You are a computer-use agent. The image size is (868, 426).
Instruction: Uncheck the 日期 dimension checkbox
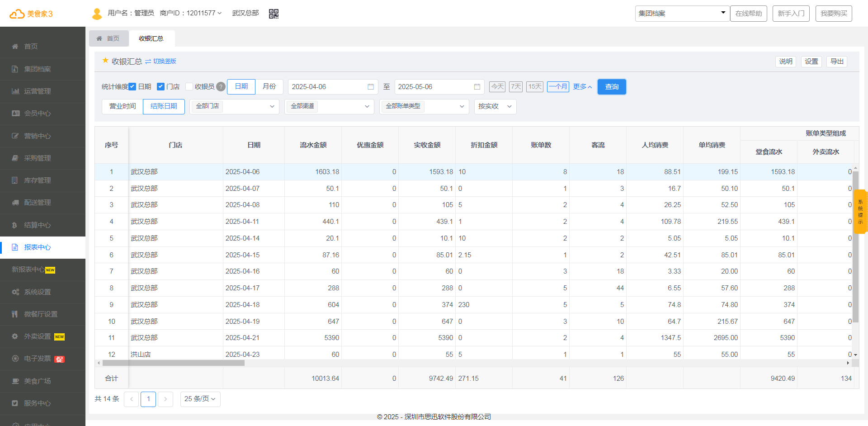click(x=132, y=87)
